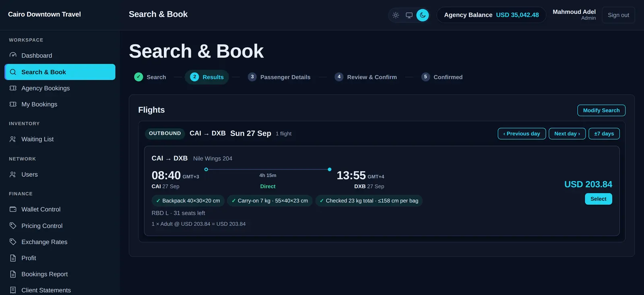Go to the next day flights
Screen dimensions: 644x295
567,134
